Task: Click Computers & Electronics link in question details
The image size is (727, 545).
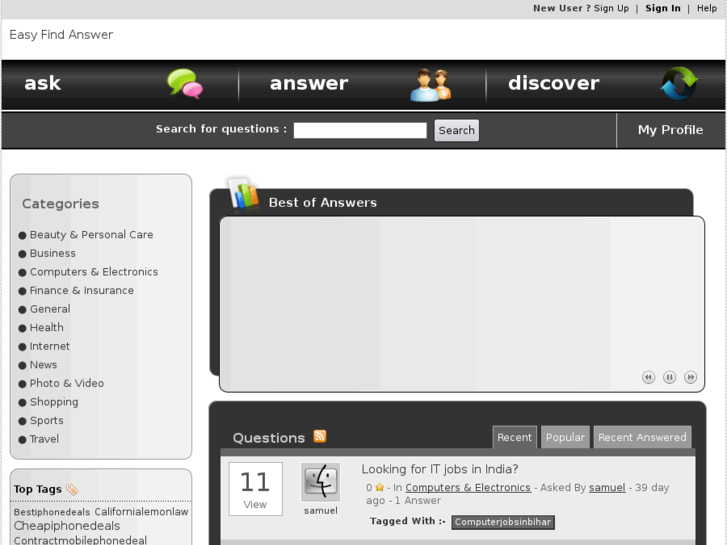Action: tap(468, 487)
